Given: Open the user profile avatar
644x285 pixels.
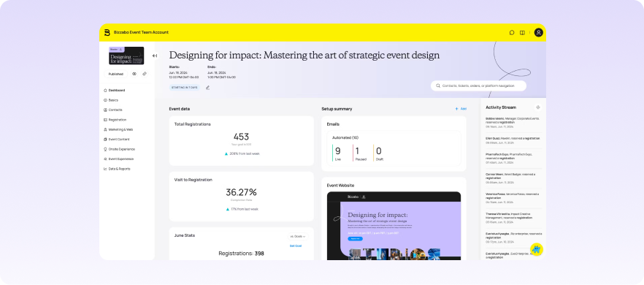Looking at the screenshot, I should pos(538,32).
